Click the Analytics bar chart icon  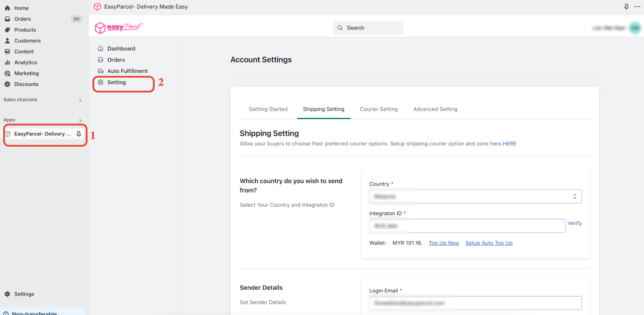click(x=7, y=62)
